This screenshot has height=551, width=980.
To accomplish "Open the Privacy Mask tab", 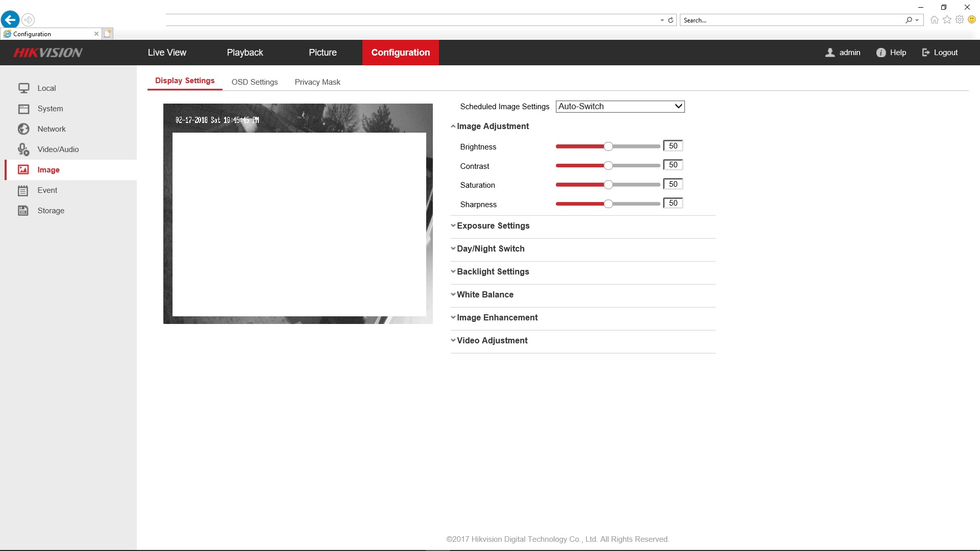I will click(317, 82).
